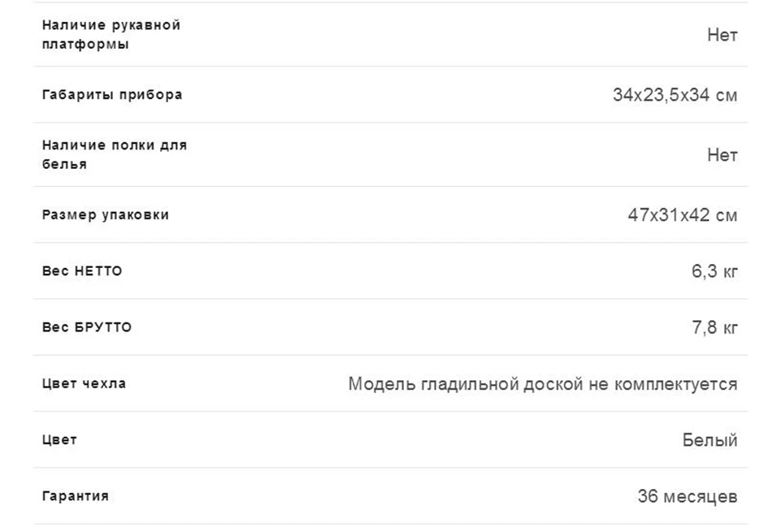Click the 'Цвет чехла' label
The height and width of the screenshot is (532, 772).
tap(85, 383)
